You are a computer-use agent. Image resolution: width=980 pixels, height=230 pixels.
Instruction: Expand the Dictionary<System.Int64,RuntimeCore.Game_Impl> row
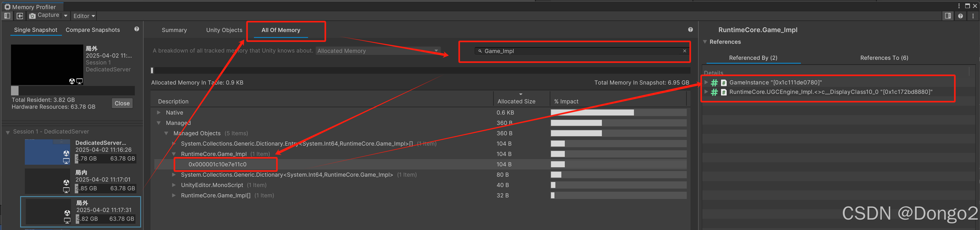pyautogui.click(x=174, y=174)
